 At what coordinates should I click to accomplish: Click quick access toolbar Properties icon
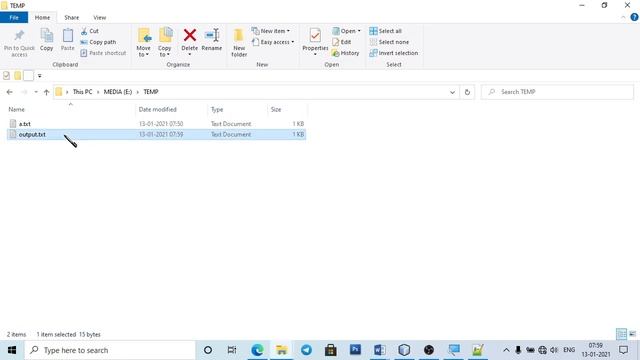(x=7, y=76)
